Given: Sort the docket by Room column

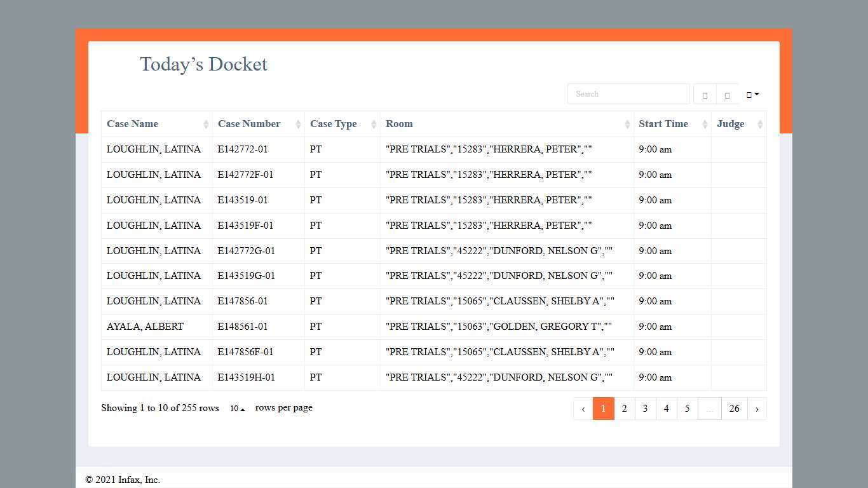Looking at the screenshot, I should click(627, 125).
